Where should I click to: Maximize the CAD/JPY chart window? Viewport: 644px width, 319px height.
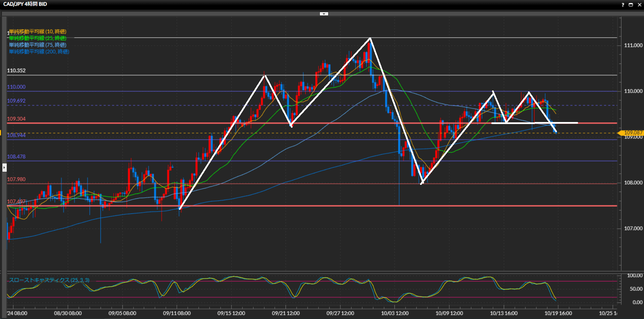tap(631, 5)
